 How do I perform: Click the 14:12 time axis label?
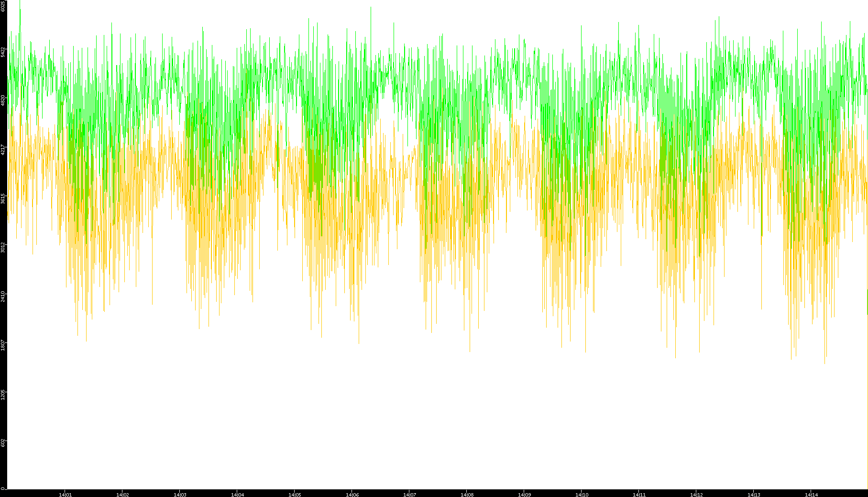696,494
